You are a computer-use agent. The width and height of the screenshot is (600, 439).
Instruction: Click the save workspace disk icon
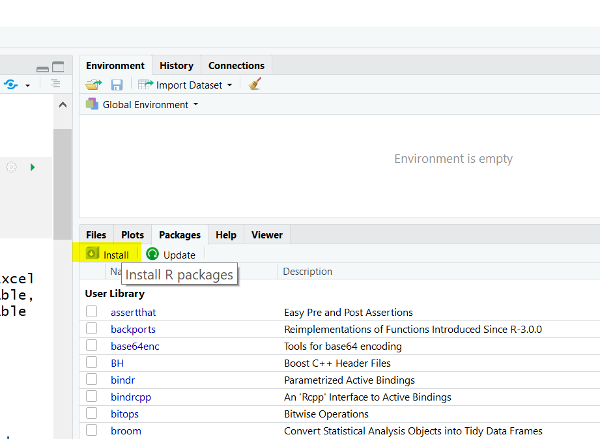point(117,85)
